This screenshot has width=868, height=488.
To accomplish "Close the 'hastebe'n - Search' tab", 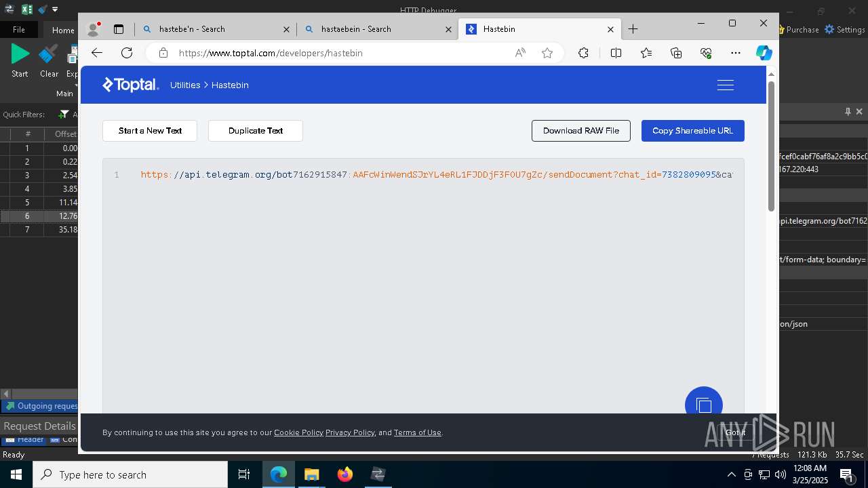I will point(286,29).
